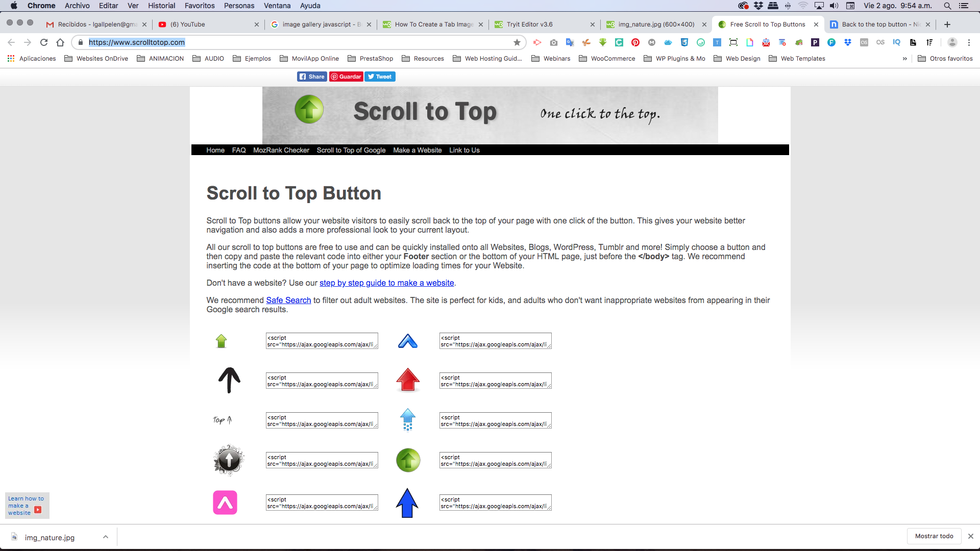The height and width of the screenshot is (551, 980).
Task: Switch to the Tryit Editor v3.6 tab
Action: 531,24
